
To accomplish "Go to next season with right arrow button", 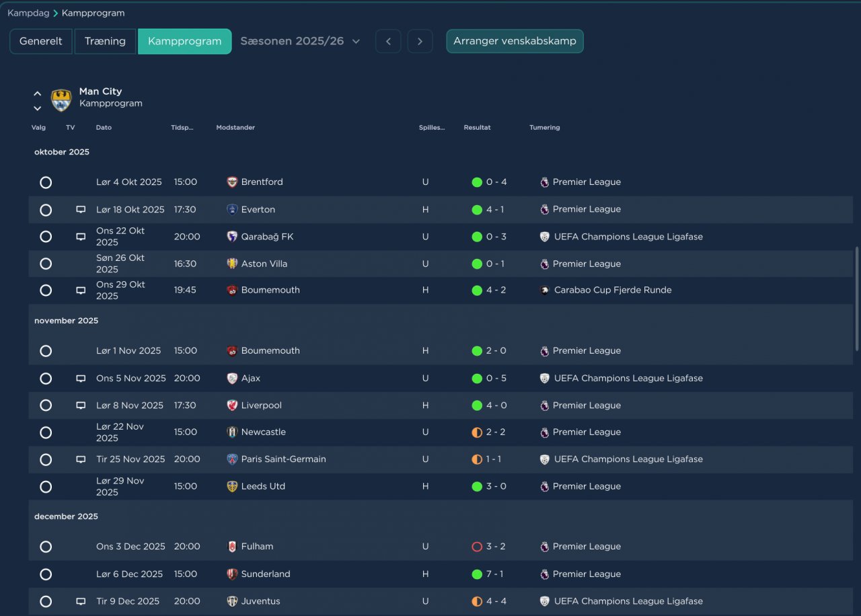I will coord(420,41).
